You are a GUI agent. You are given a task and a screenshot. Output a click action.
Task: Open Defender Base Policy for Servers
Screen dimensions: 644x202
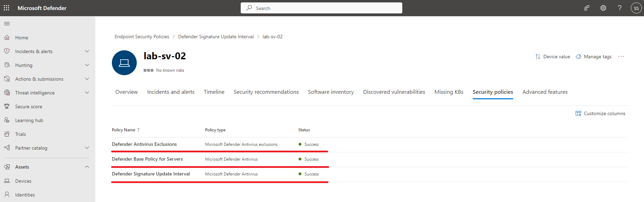coord(147,159)
